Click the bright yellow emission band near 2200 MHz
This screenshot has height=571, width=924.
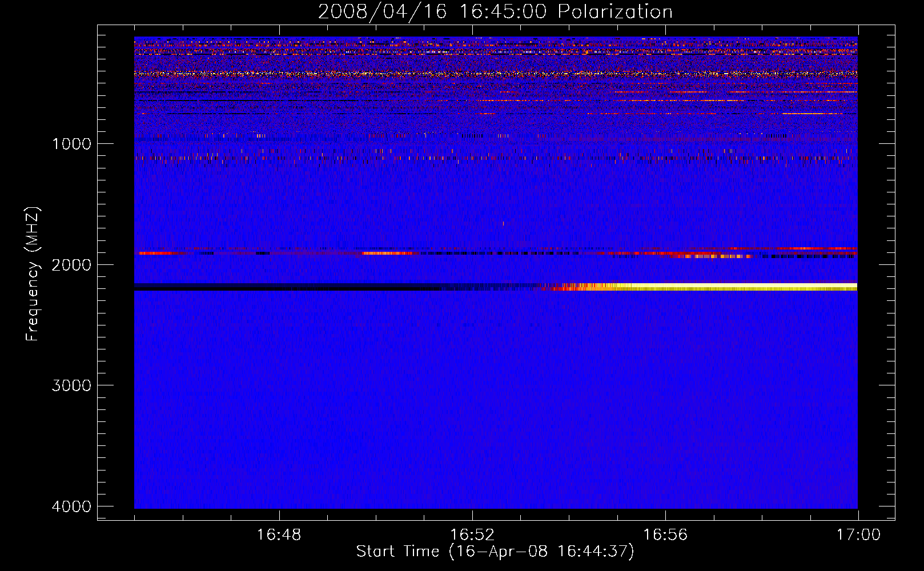point(700,287)
